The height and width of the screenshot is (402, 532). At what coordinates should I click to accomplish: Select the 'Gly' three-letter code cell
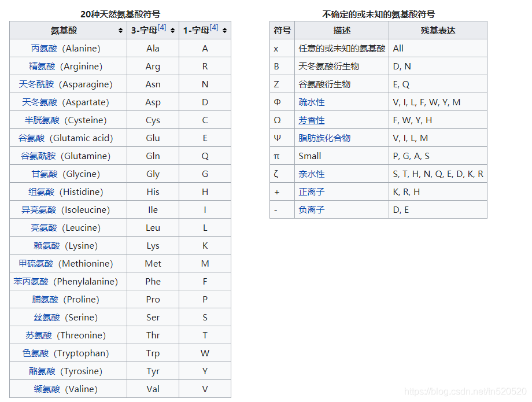pos(153,174)
